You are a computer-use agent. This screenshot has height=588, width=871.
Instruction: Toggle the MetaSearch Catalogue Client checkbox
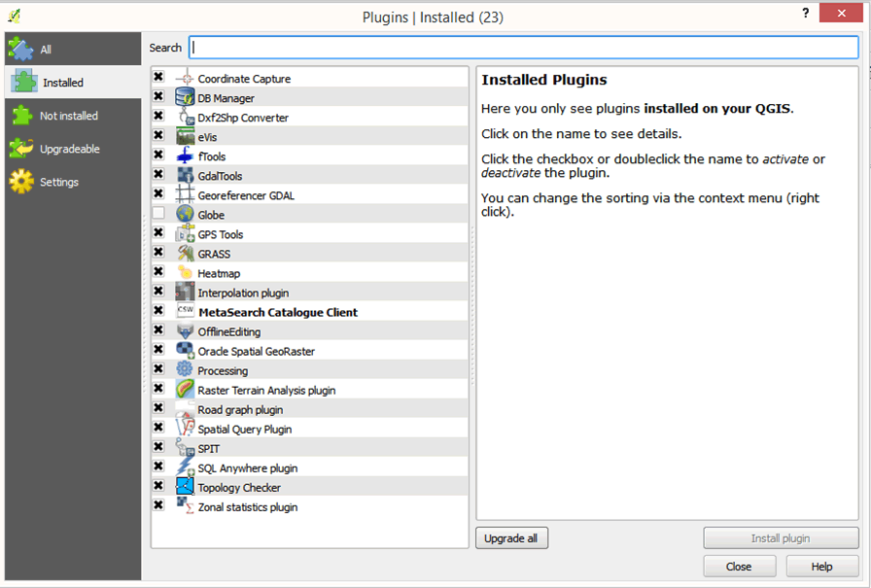(x=158, y=310)
